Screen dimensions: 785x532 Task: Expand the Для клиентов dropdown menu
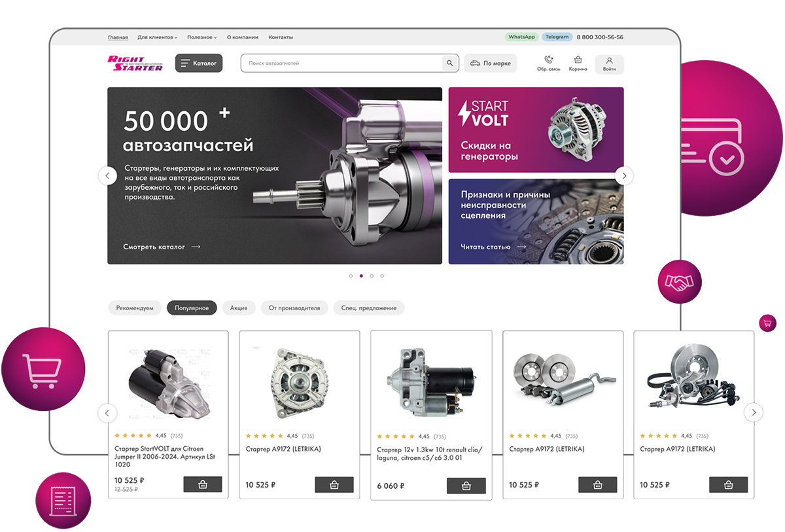coord(157,37)
